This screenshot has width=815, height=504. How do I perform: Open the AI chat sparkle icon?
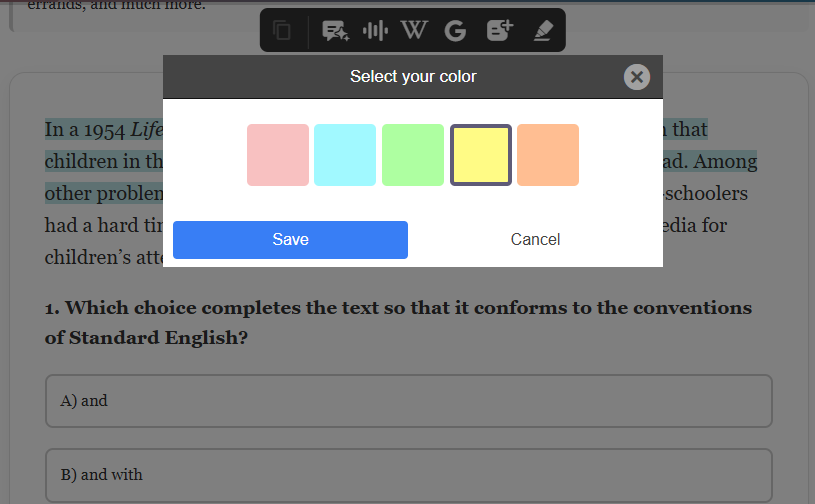[335, 31]
